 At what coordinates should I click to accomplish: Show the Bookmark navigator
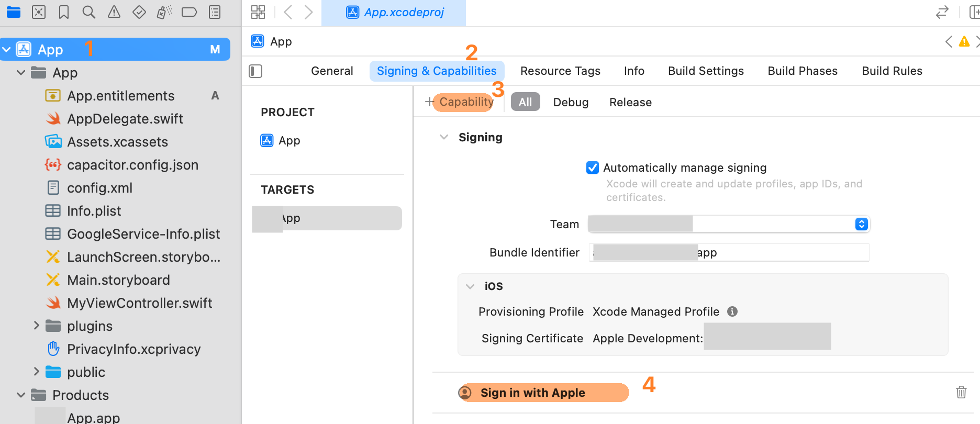coord(64,12)
